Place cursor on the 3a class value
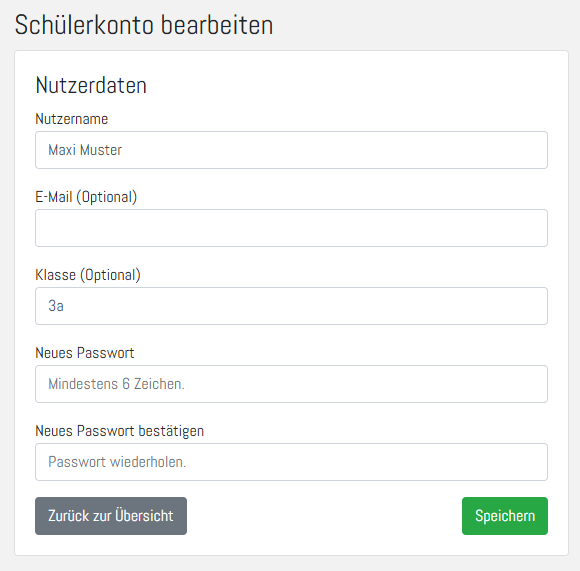The width and height of the screenshot is (580, 571). coord(56,306)
